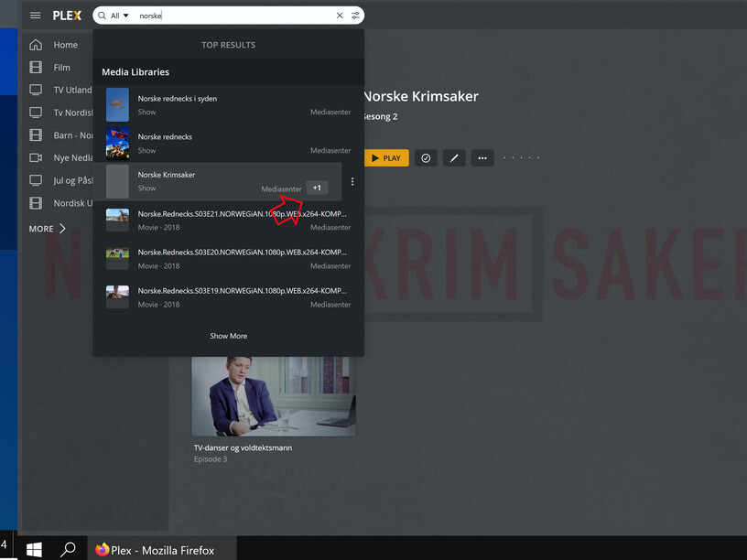
Task: Expand MORE libraries in sidebar
Action: click(48, 229)
